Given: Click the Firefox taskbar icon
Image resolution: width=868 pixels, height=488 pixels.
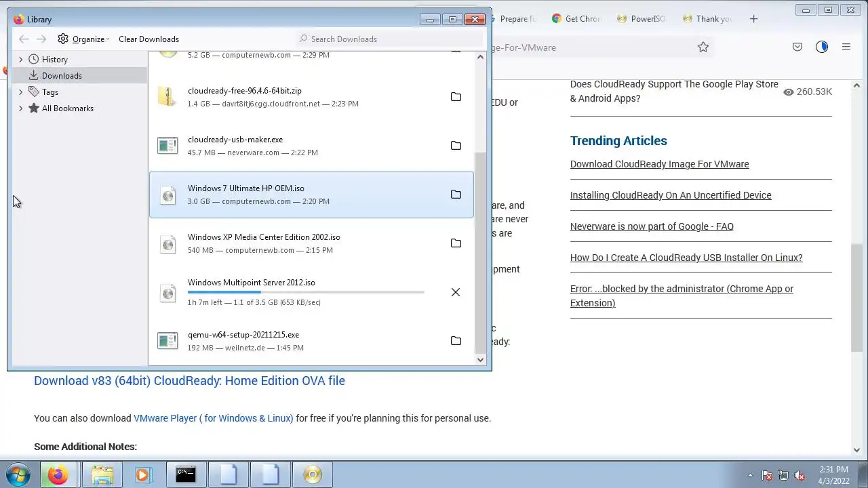Looking at the screenshot, I should 58,475.
